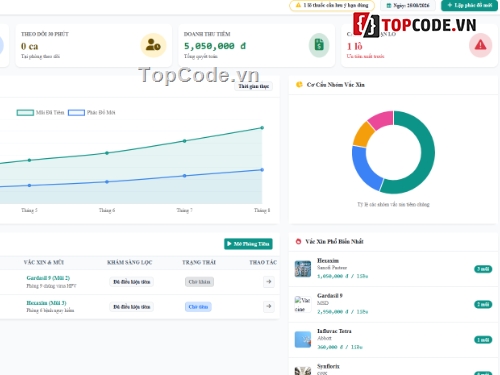The height and width of the screenshot is (375, 500).
Task: Click the 'Hexaxim' name in the popular vaccines list
Action: point(328,261)
